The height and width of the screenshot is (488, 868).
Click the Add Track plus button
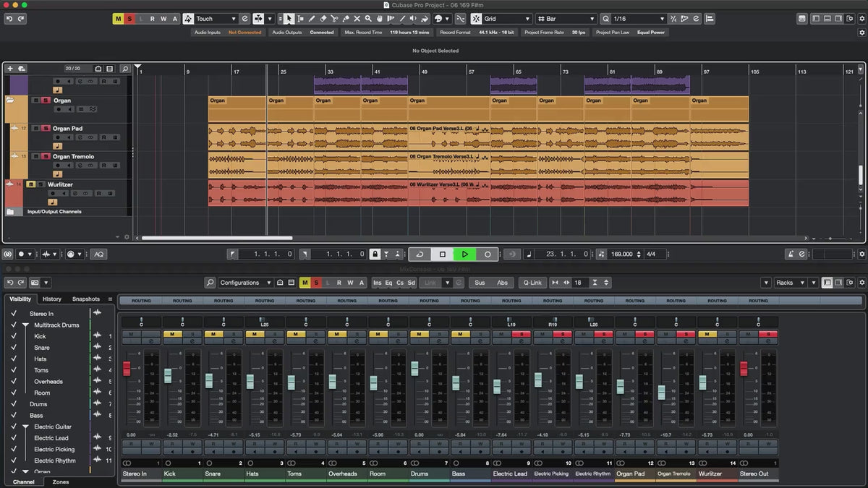point(10,69)
